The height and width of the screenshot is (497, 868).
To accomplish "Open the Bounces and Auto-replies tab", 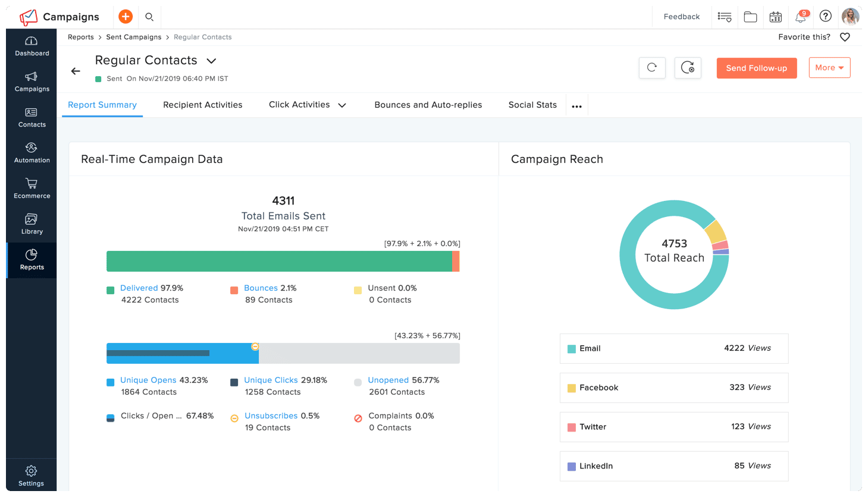I will coord(428,105).
